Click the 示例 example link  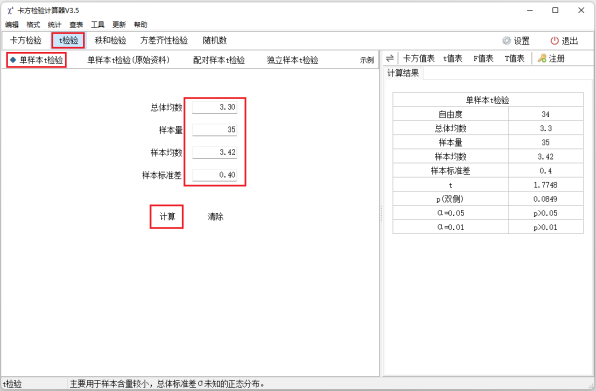click(x=367, y=60)
